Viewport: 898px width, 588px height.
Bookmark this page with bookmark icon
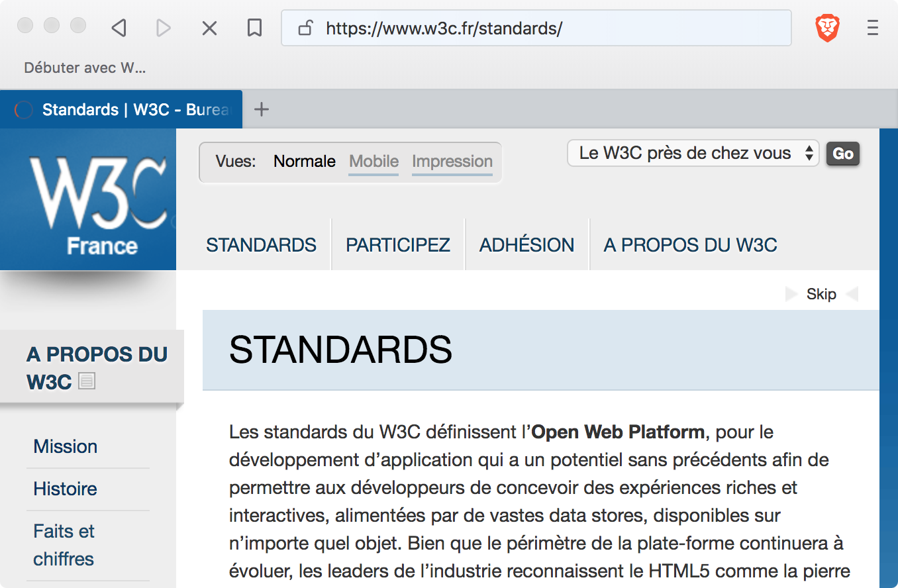tap(254, 28)
